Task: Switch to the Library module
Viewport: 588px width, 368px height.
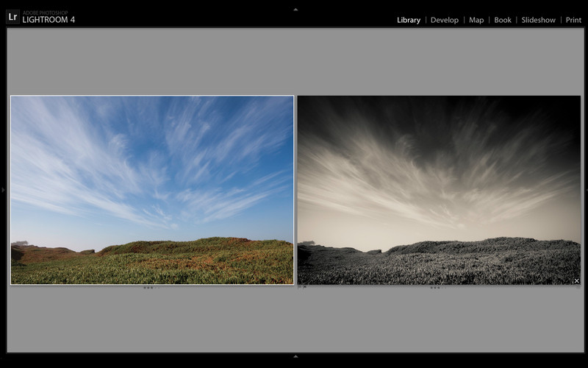Action: [409, 20]
